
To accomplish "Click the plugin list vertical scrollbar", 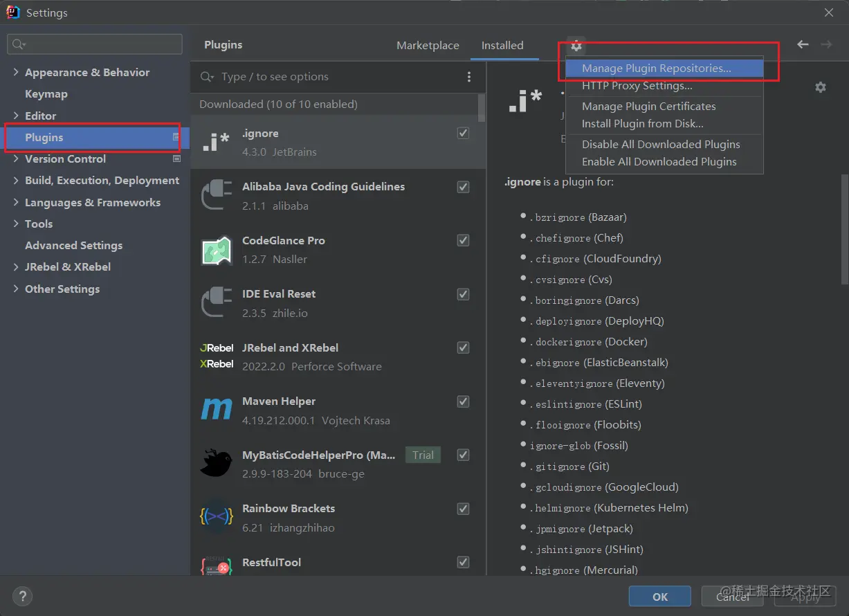I will (x=482, y=107).
